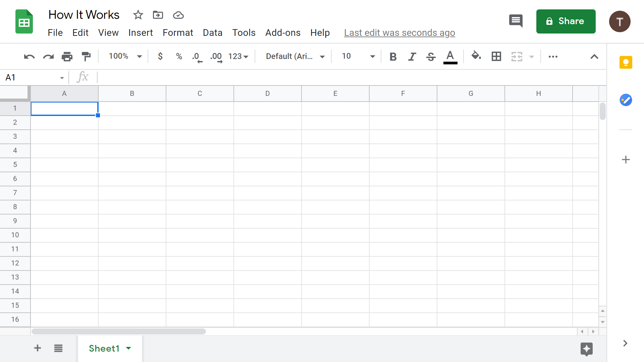
Task: Open the Format menu
Action: pos(178,33)
